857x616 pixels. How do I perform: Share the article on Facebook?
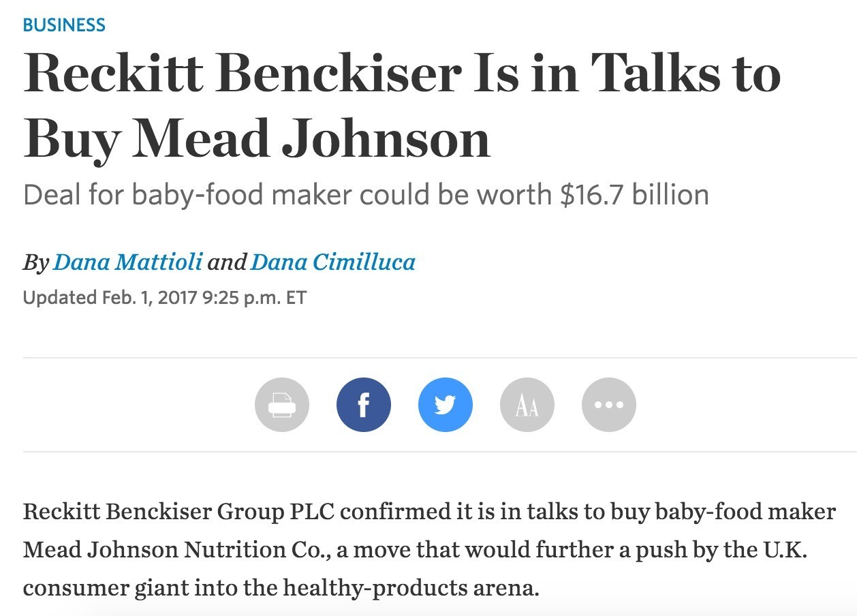pyautogui.click(x=363, y=405)
